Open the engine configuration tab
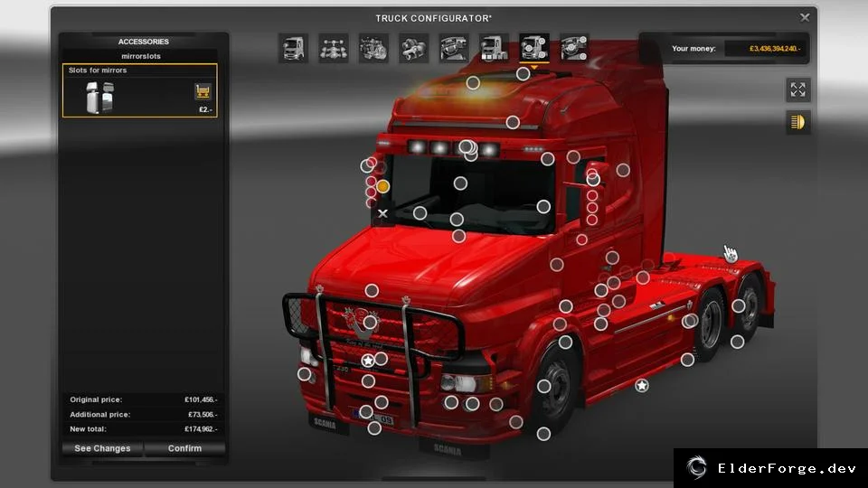The height and width of the screenshot is (488, 868). click(x=373, y=48)
